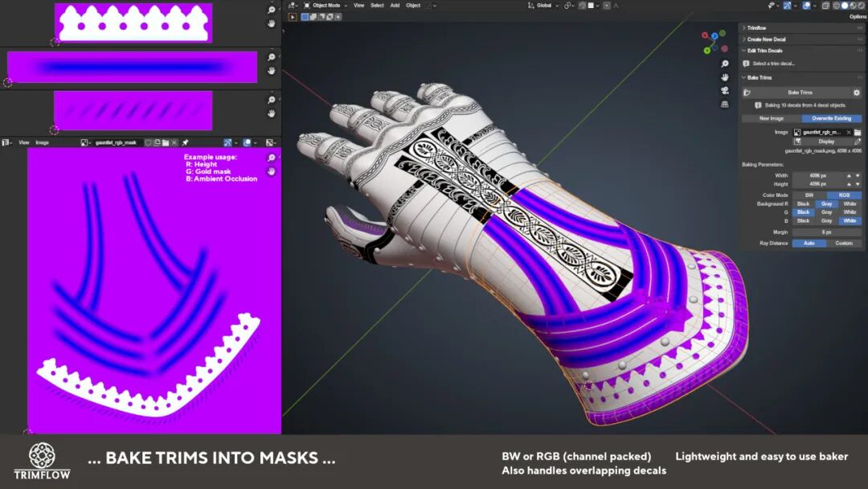
Task: Click zoom icon in top crown trim editor
Action: [x=272, y=10]
